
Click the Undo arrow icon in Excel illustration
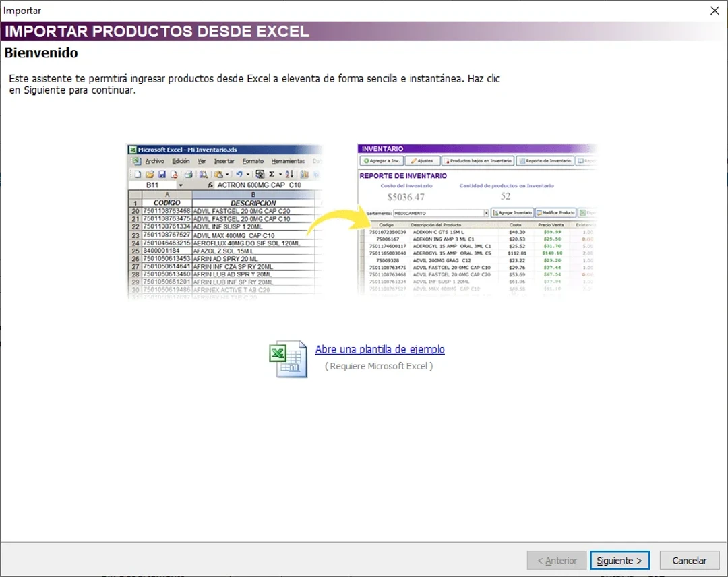click(x=239, y=174)
